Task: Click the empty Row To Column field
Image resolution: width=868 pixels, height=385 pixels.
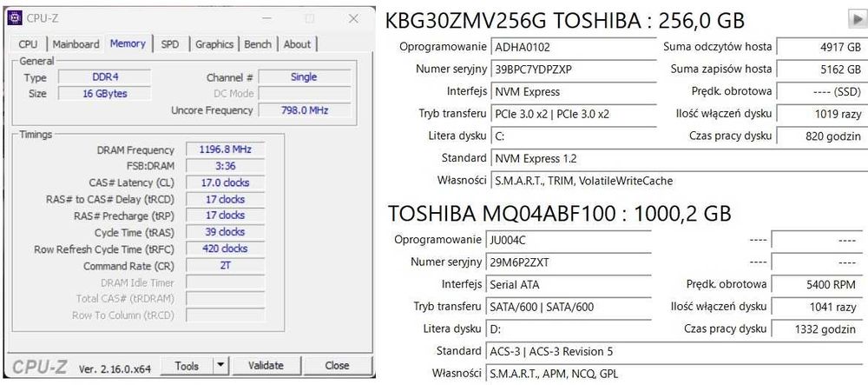Action: (225, 315)
